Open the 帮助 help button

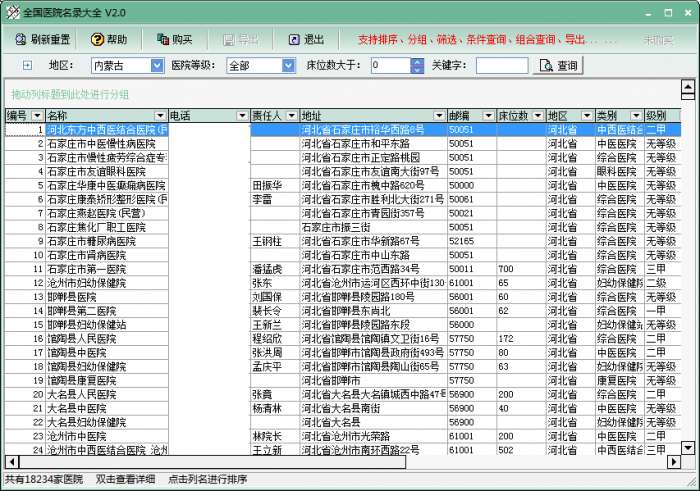coord(108,39)
